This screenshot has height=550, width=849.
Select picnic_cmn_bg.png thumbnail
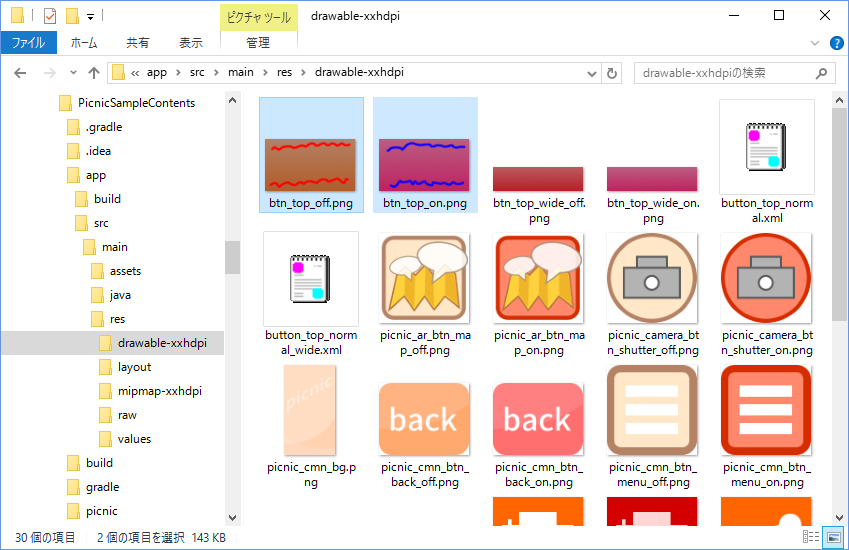(x=310, y=410)
